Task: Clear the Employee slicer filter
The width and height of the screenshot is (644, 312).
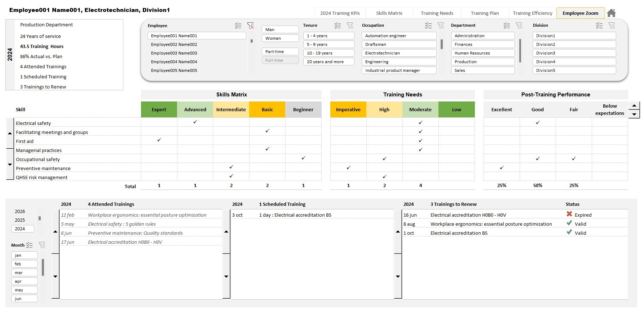Action: click(251, 26)
